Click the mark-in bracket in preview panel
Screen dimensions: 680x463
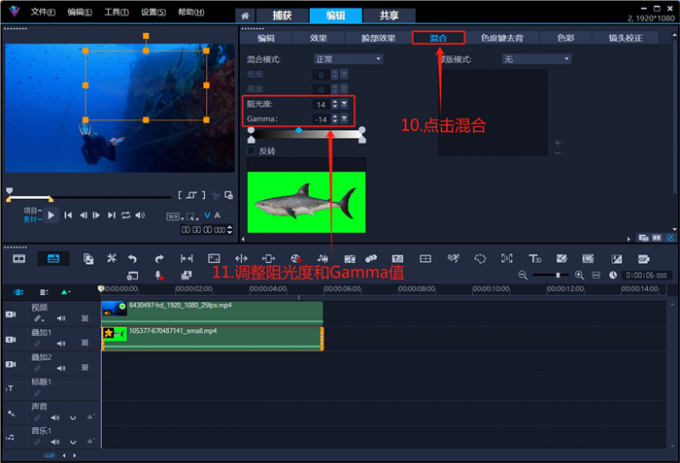tap(180, 195)
